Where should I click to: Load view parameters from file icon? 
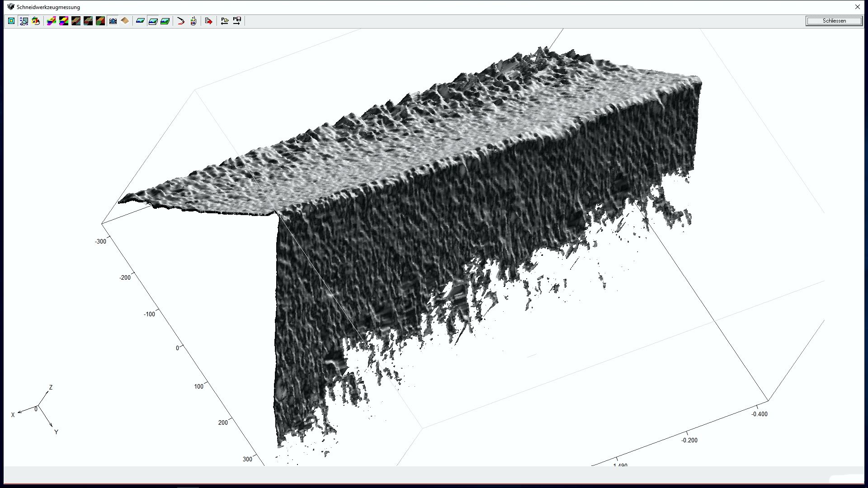(225, 21)
